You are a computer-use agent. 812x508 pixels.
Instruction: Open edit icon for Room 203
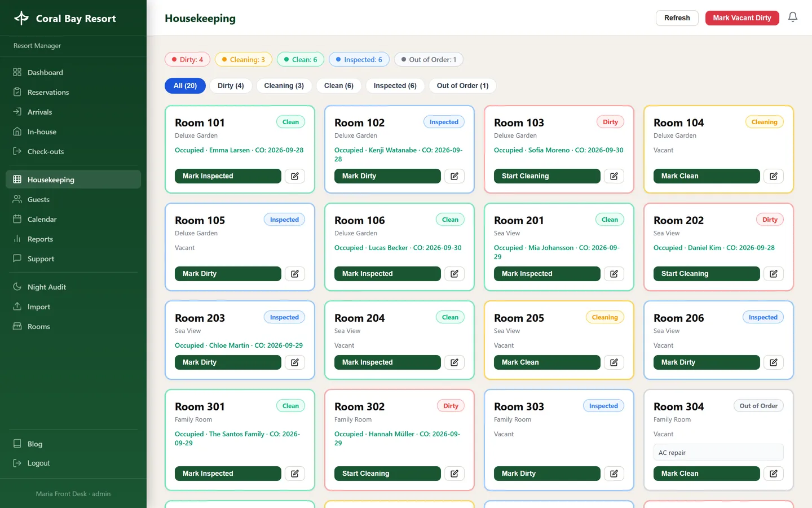[295, 362]
